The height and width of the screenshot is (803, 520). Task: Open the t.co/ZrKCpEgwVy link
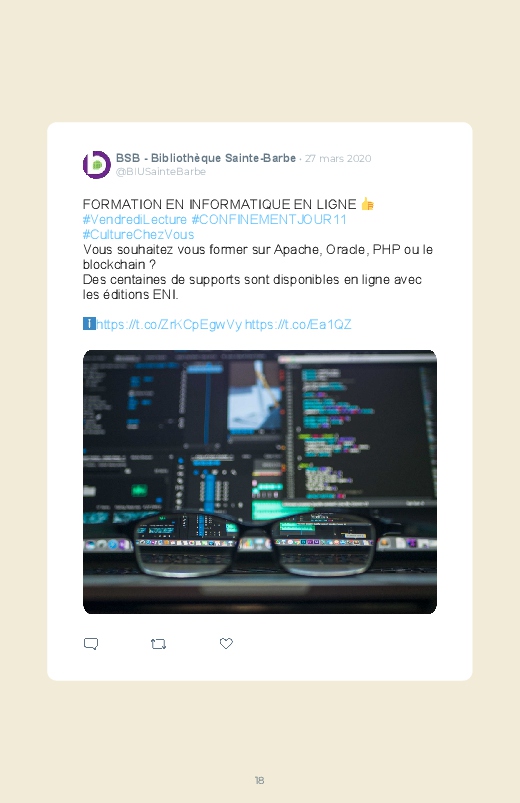click(x=169, y=324)
